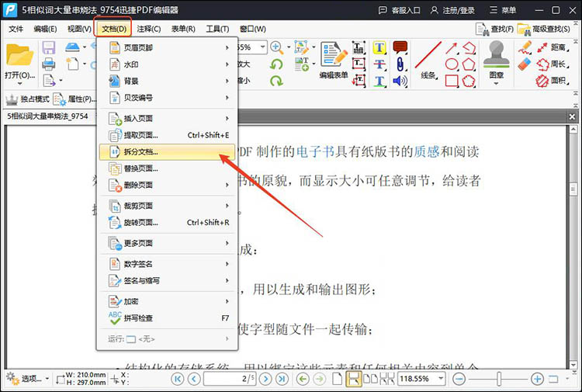The width and height of the screenshot is (582, 392).
Task: Click the page number input field
Action: pyautogui.click(x=230, y=379)
